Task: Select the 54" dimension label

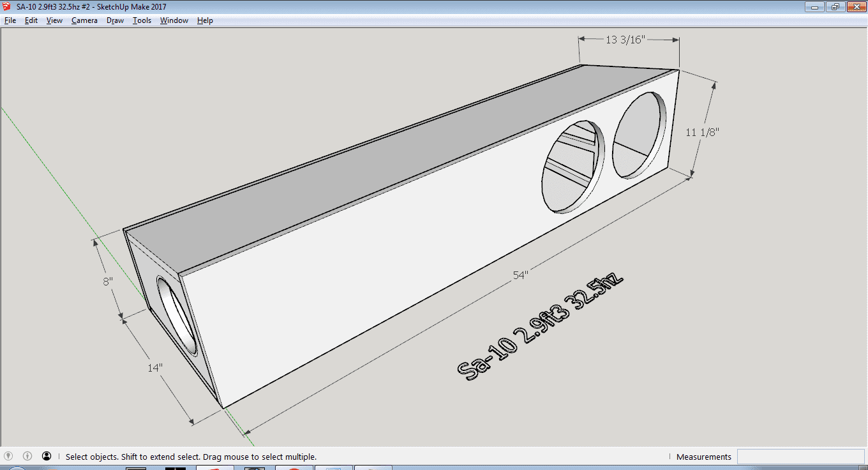Action: pyautogui.click(x=521, y=275)
